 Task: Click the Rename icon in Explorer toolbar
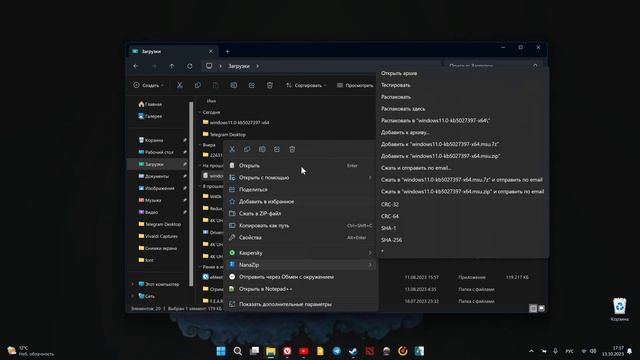coord(233,85)
